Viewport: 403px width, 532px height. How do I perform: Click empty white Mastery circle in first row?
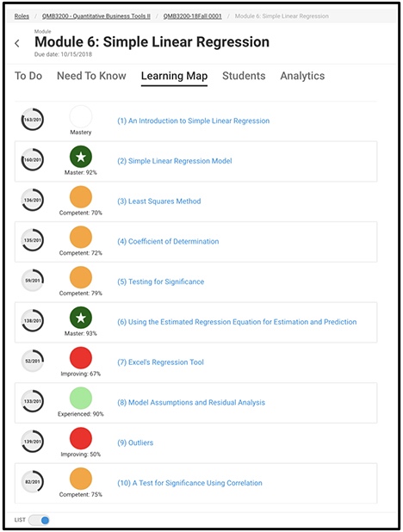click(x=81, y=116)
